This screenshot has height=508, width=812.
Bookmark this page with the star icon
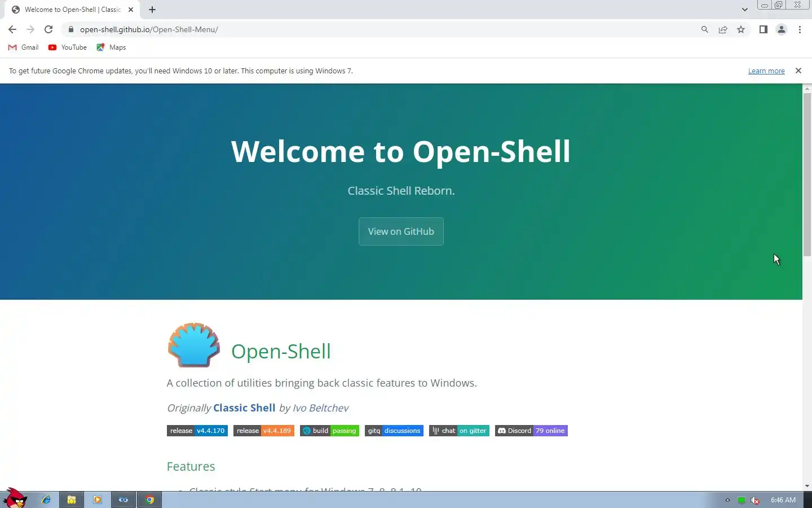(x=741, y=29)
